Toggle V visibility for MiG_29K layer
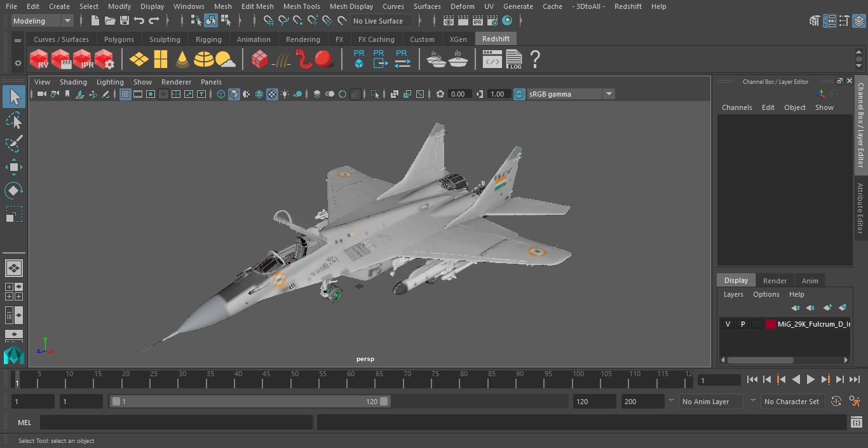The height and width of the screenshot is (448, 868). (728, 324)
